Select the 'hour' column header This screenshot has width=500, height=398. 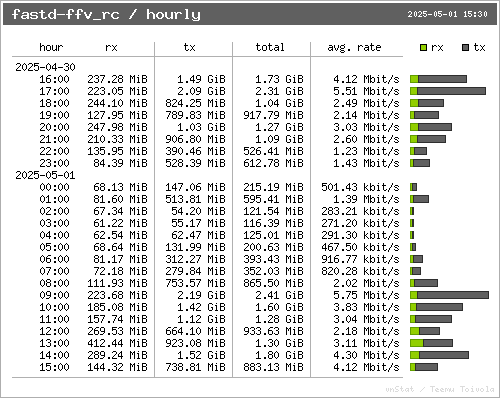point(51,47)
